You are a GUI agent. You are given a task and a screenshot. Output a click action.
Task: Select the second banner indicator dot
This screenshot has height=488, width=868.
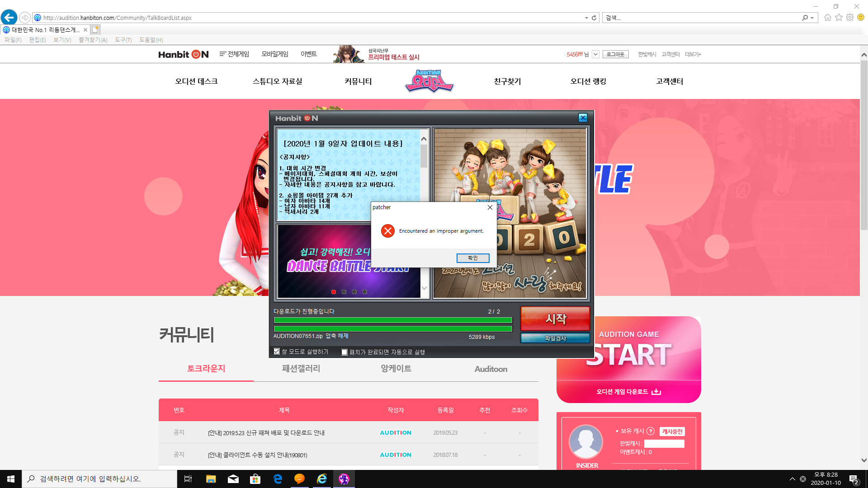click(344, 292)
